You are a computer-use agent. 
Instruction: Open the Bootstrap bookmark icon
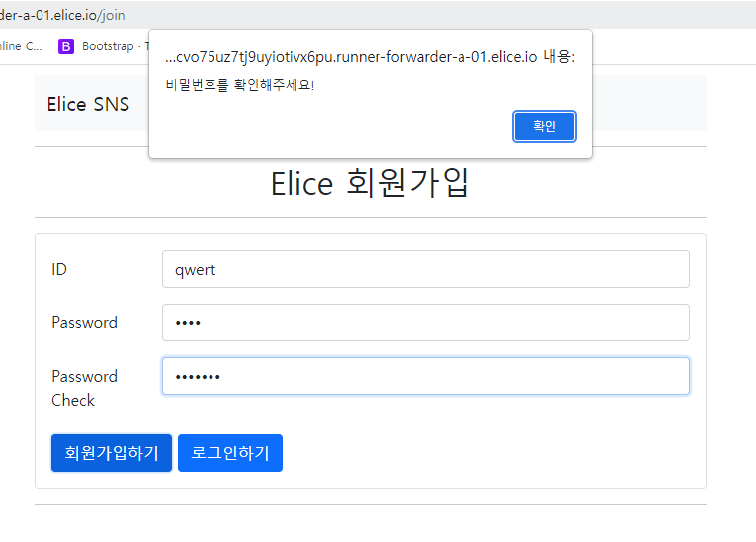(x=66, y=46)
